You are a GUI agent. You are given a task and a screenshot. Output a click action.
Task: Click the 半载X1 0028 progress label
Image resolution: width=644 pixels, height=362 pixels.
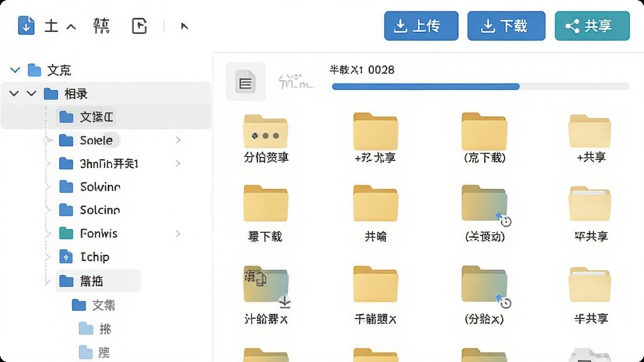(362, 70)
